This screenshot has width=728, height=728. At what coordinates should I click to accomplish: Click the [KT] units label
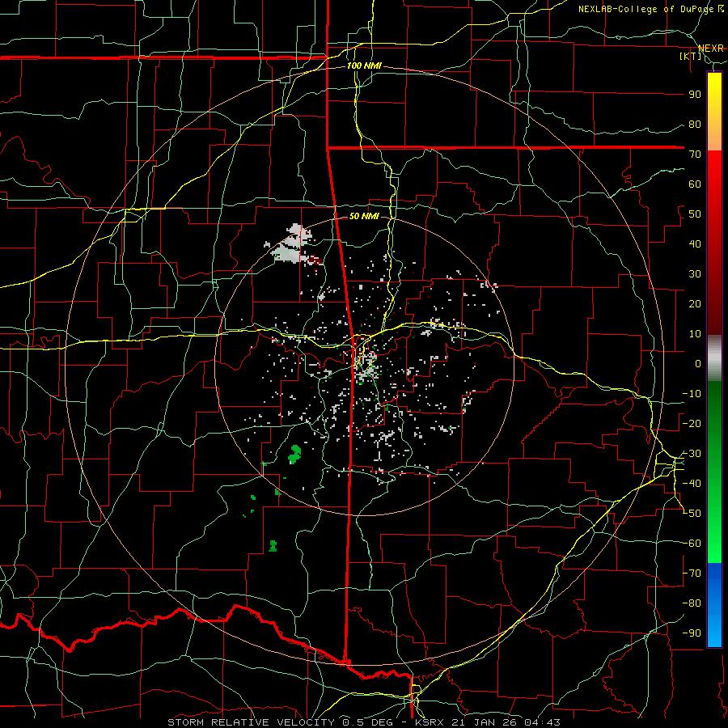tap(691, 56)
